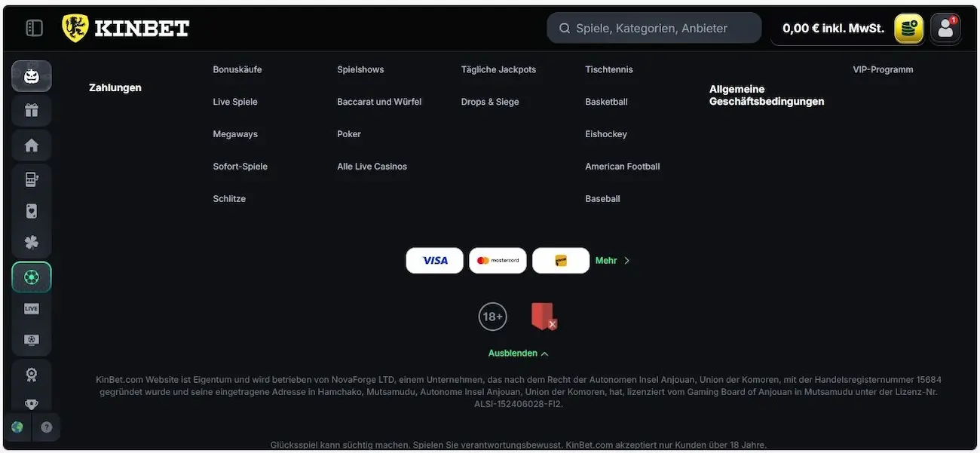The width and height of the screenshot is (980, 453).
Task: Click the question mark help icon
Action: coord(47,427)
